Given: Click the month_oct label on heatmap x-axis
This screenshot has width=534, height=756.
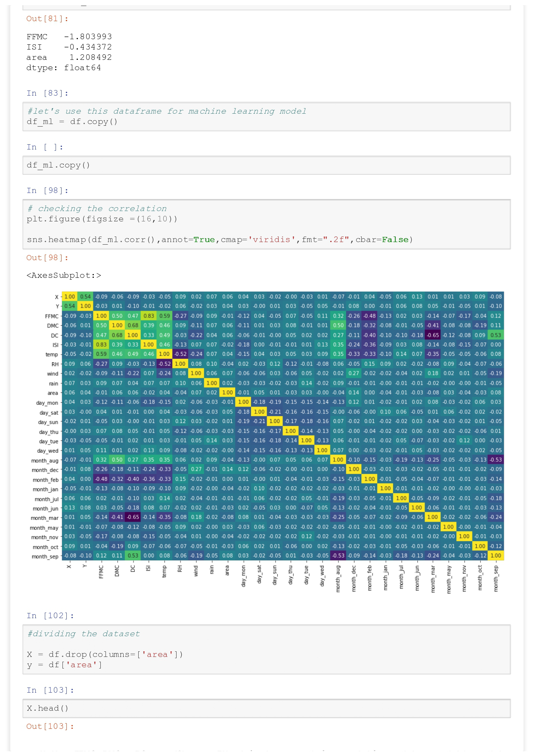Looking at the screenshot, I should 480,578.
